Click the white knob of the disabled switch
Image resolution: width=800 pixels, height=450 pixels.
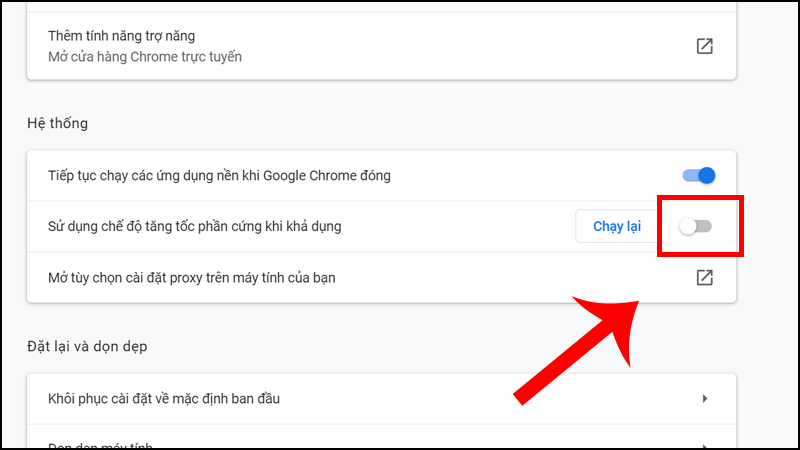click(x=688, y=227)
